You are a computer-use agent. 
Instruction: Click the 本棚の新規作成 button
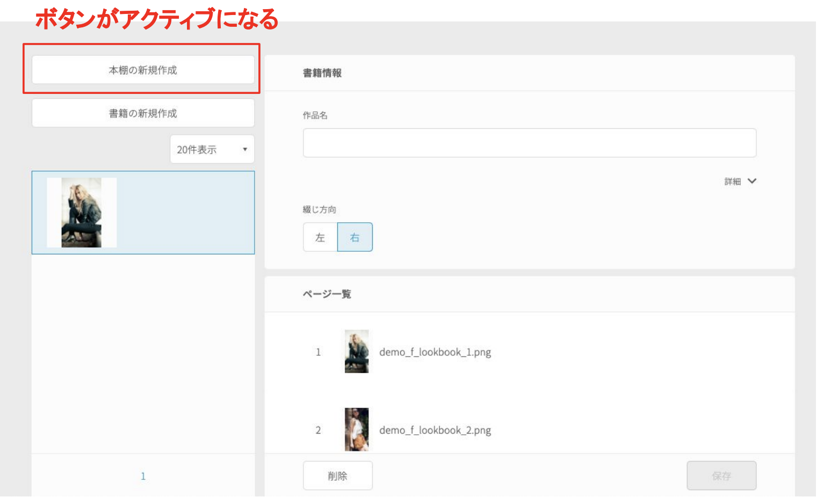[x=143, y=70]
